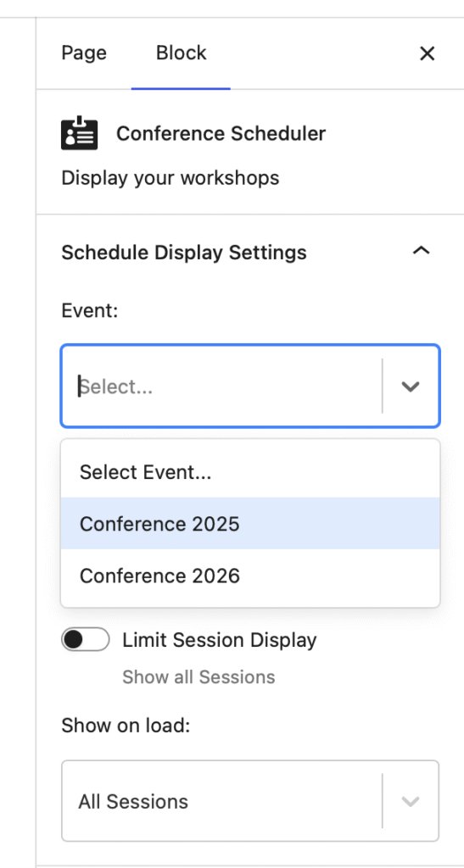The height and width of the screenshot is (868, 464).
Task: Pick the Select Event... option
Action: (250, 472)
